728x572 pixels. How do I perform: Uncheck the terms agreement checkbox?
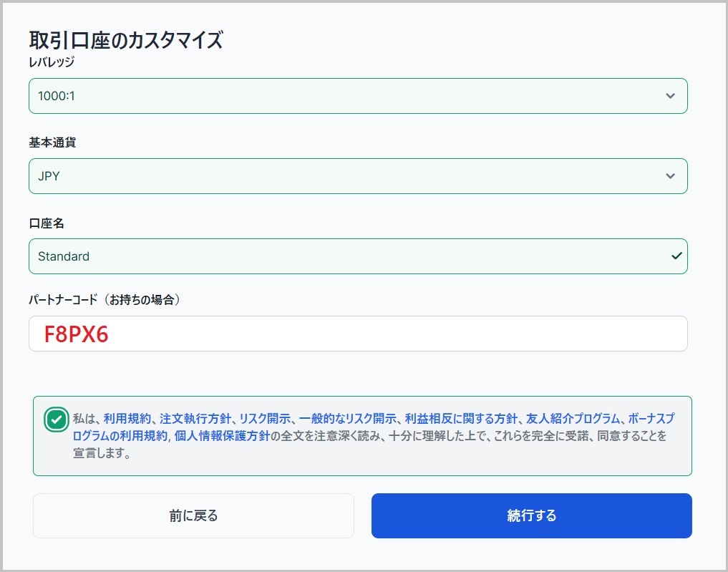55,420
